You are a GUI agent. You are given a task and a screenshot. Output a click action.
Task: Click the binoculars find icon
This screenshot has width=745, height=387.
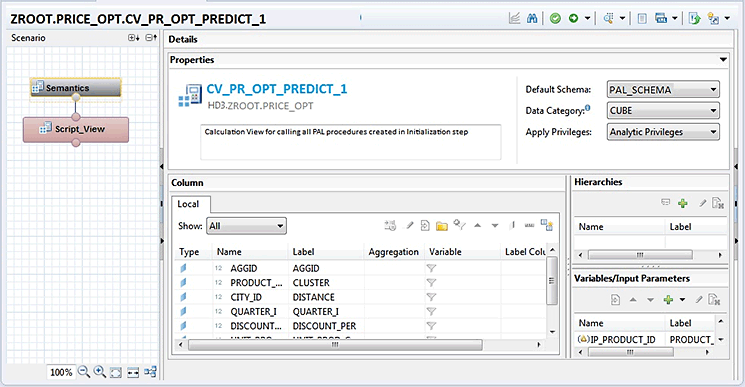pos(532,19)
